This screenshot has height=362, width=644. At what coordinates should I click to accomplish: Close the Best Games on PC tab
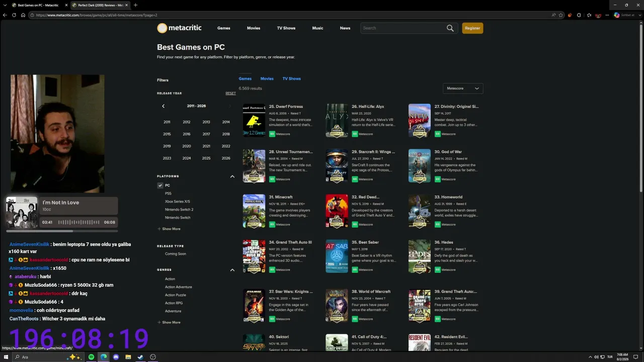(x=66, y=5)
